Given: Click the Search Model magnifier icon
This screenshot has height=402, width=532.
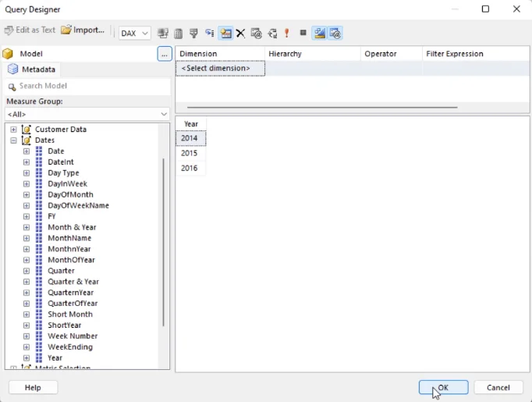Looking at the screenshot, I should pyautogui.click(x=12, y=87).
